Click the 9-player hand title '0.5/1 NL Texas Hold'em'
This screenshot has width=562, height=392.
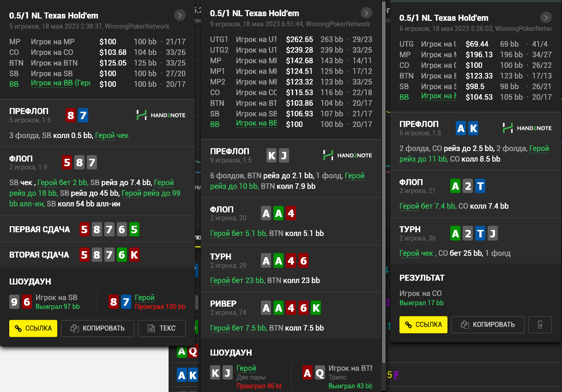click(x=254, y=13)
